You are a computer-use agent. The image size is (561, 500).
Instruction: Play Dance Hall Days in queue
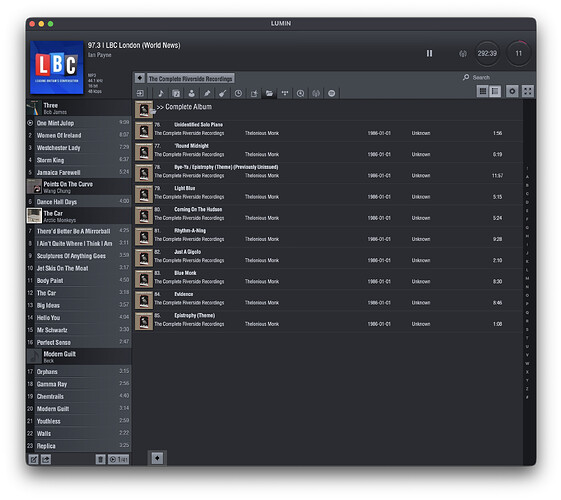point(79,202)
